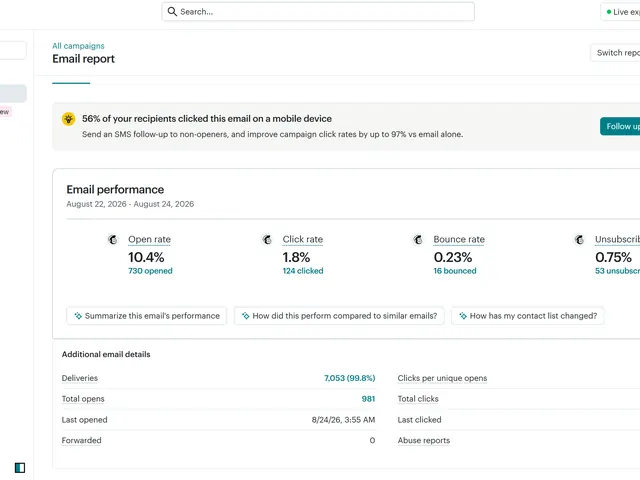
Task: Open the Unsubscribe rate metric label
Action: (617, 239)
